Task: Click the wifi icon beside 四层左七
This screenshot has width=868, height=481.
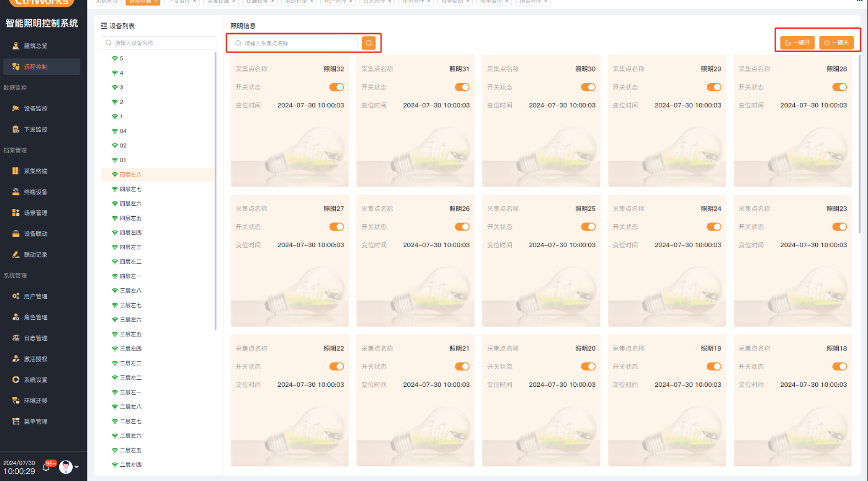Action: [114, 189]
